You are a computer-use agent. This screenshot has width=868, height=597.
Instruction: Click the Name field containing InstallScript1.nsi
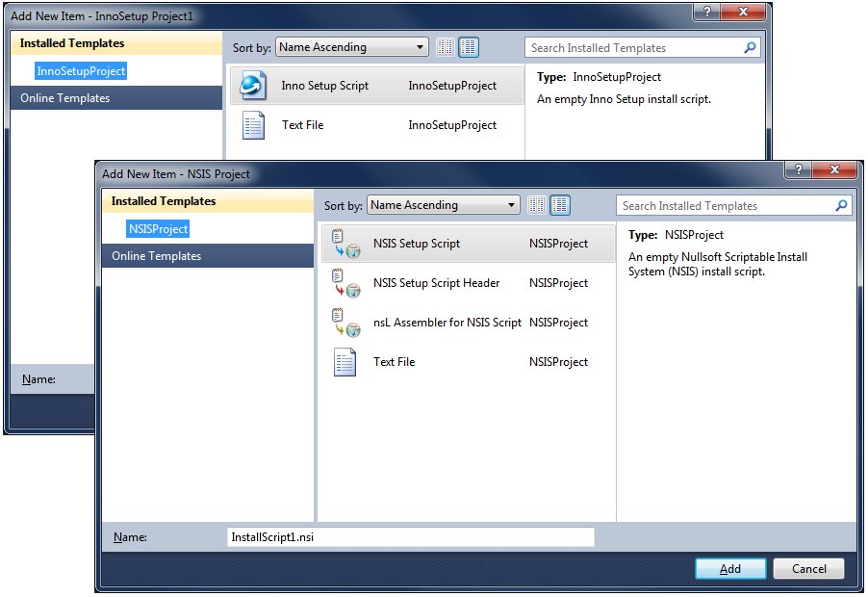coord(411,537)
